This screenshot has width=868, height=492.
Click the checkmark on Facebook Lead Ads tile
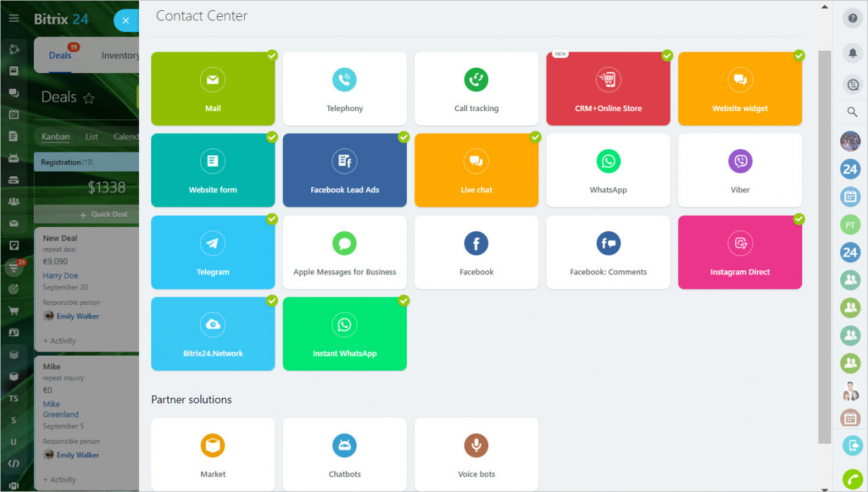point(403,137)
